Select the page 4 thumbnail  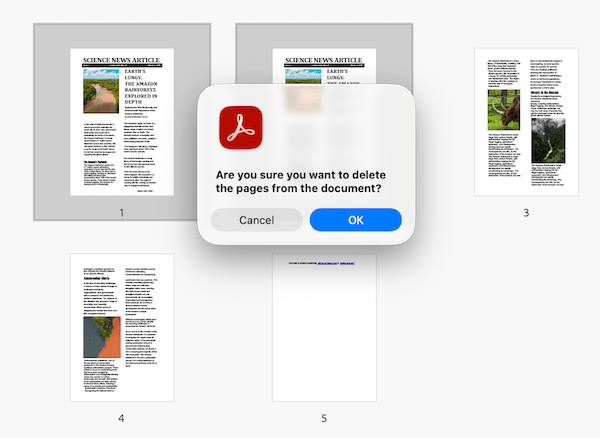coord(122,327)
